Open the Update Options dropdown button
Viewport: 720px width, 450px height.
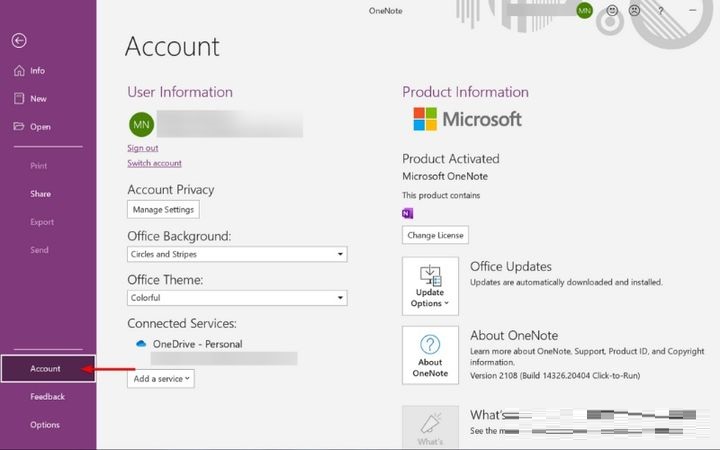[x=430, y=286]
